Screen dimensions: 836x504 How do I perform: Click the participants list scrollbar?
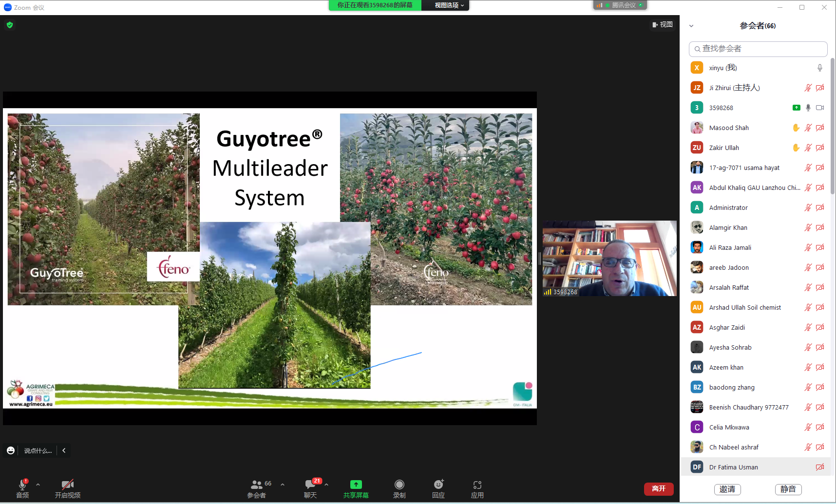click(832, 127)
